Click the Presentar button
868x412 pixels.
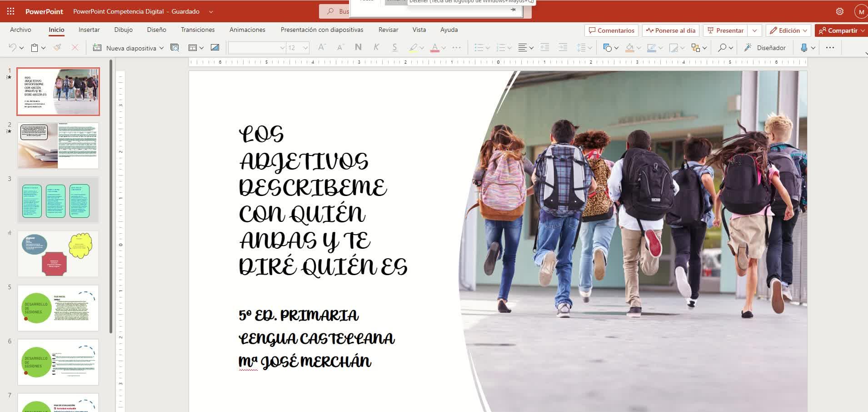tap(725, 30)
